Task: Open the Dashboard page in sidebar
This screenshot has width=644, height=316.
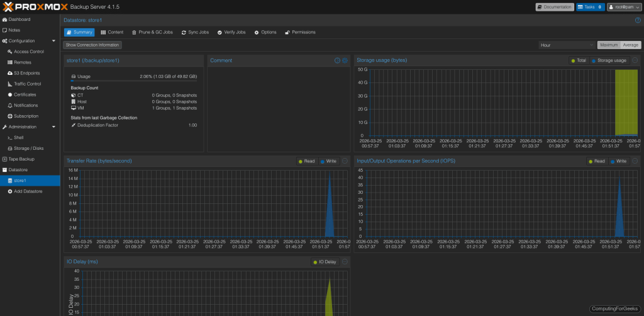Action: [x=16, y=20]
